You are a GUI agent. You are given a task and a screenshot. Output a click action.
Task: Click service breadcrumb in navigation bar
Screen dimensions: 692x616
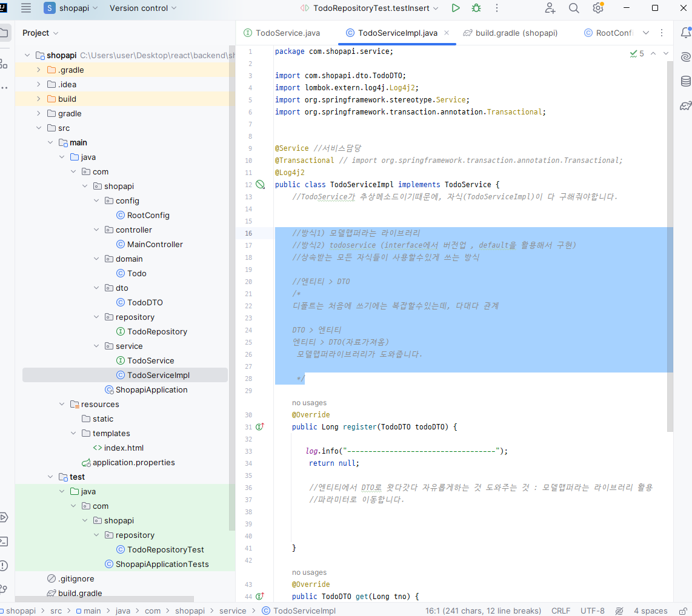(233, 611)
